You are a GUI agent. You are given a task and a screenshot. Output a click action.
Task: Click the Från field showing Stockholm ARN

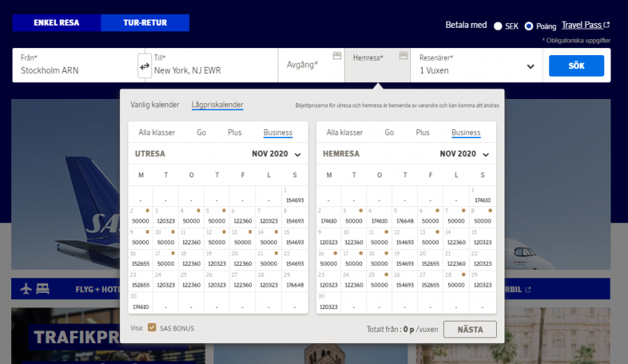(x=75, y=66)
